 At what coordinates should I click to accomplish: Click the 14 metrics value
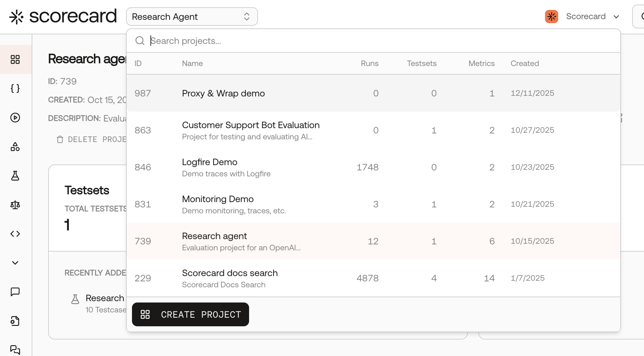point(489,278)
